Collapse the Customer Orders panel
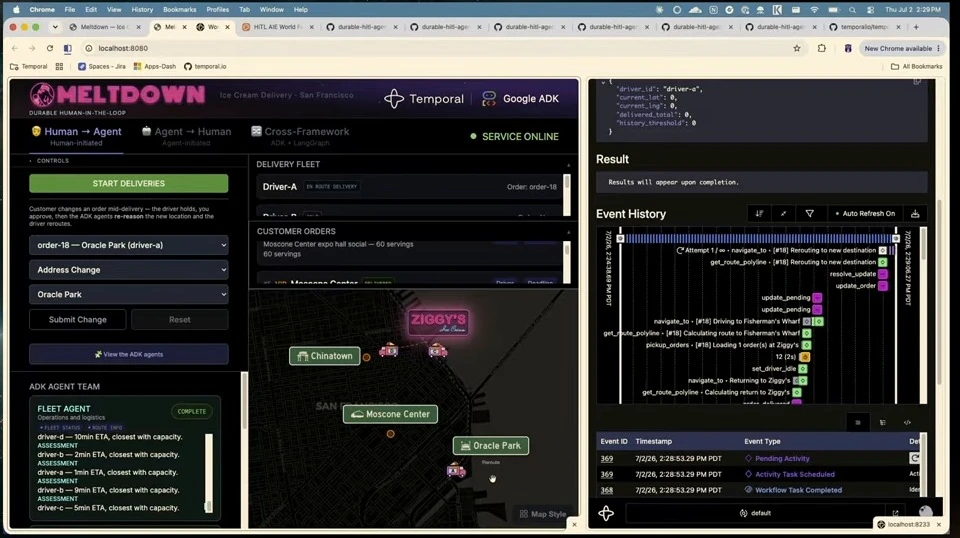The width and height of the screenshot is (960, 538). (x=568, y=232)
